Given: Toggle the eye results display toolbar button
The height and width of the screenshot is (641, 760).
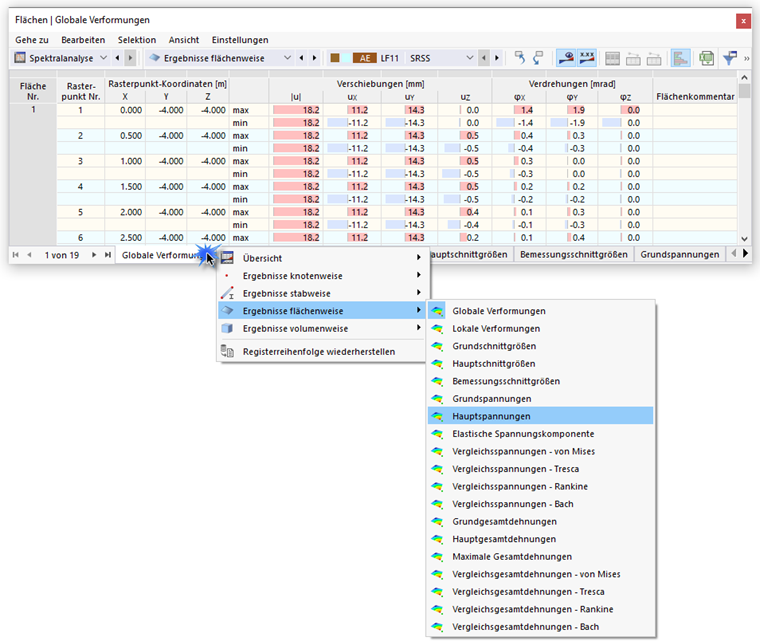Looking at the screenshot, I should (x=566, y=58).
